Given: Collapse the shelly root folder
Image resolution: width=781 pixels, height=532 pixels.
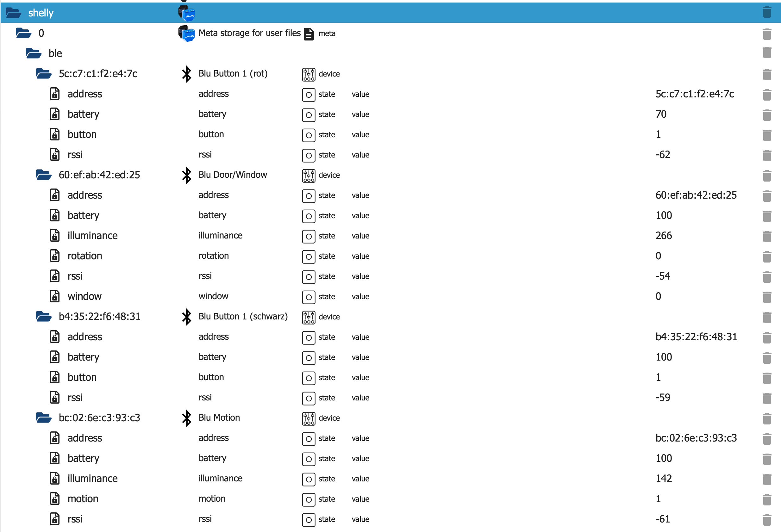Looking at the screenshot, I should click(13, 13).
